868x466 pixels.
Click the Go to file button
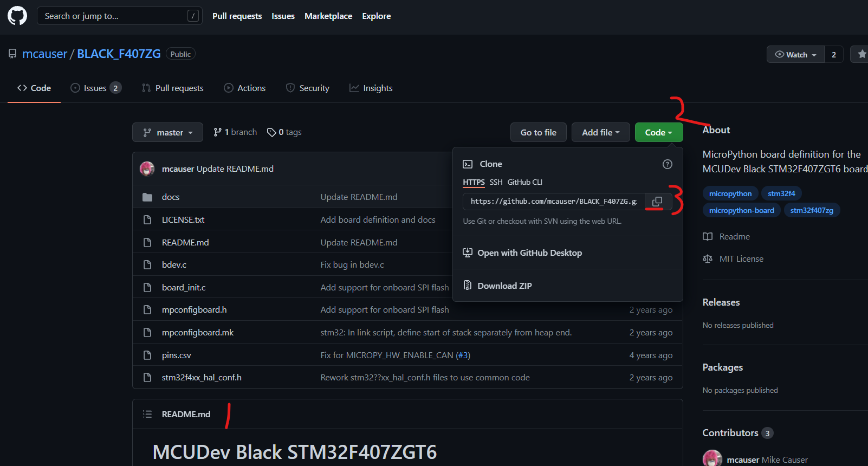[x=539, y=132]
